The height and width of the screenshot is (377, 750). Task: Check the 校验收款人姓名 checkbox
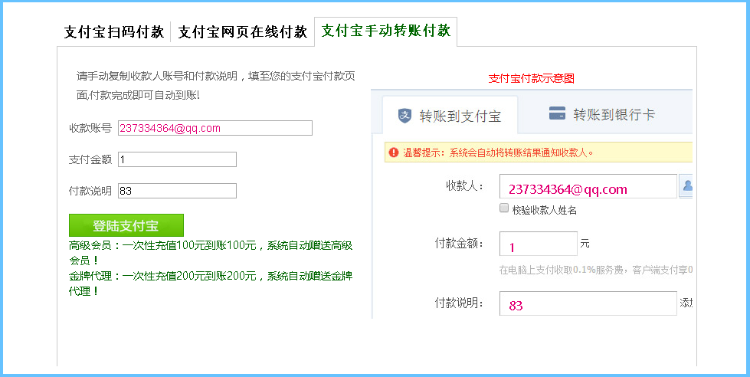pyautogui.click(x=504, y=208)
